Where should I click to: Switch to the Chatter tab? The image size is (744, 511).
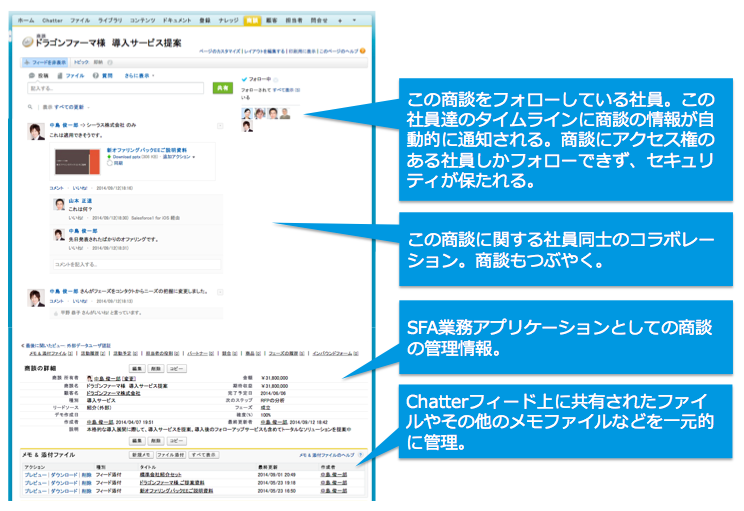coord(52,21)
